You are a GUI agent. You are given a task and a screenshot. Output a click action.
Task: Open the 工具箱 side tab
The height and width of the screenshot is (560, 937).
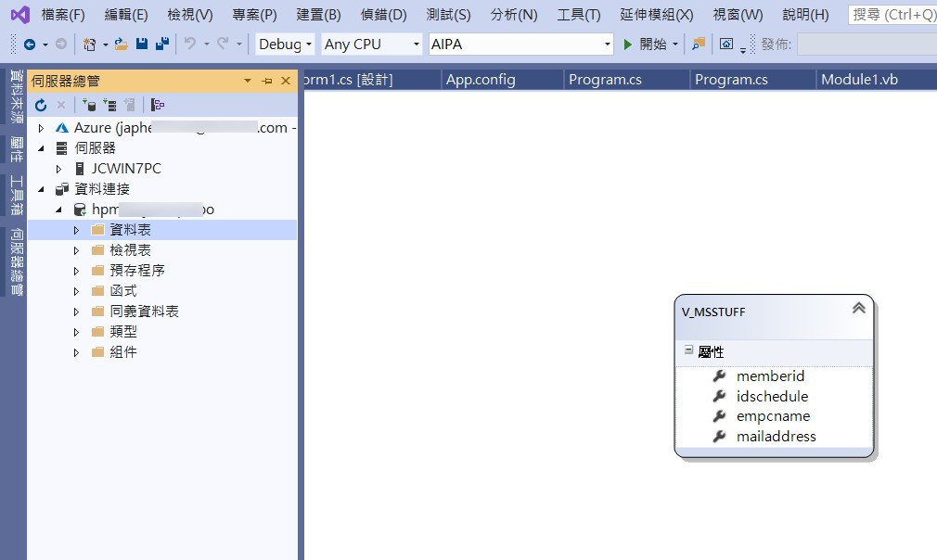(16, 196)
